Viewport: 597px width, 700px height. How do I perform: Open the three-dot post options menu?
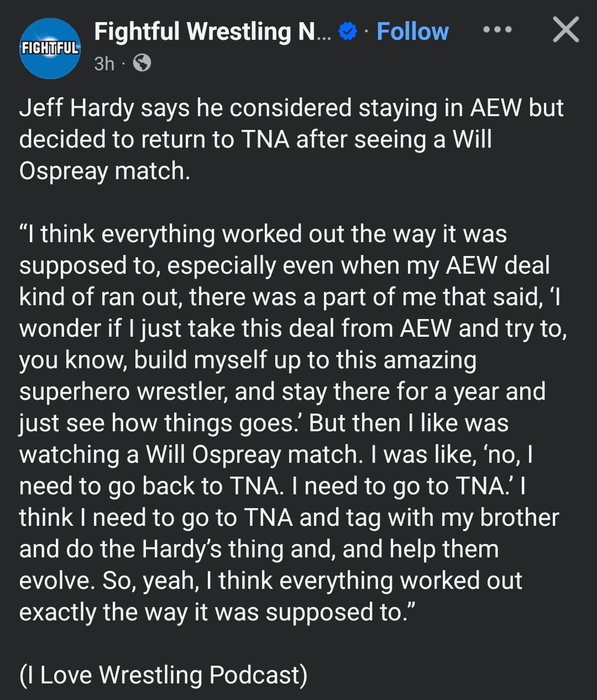pyautogui.click(x=497, y=30)
